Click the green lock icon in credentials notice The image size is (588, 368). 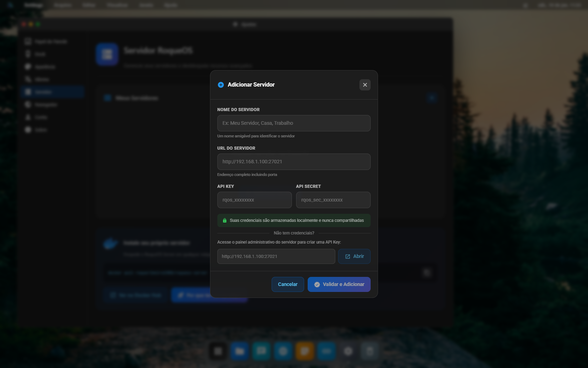click(225, 220)
